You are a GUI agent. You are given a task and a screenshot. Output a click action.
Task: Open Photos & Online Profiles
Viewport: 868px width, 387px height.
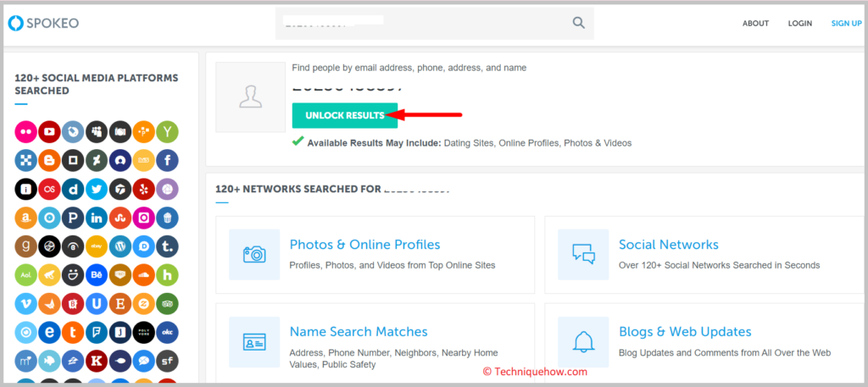pyautogui.click(x=364, y=245)
